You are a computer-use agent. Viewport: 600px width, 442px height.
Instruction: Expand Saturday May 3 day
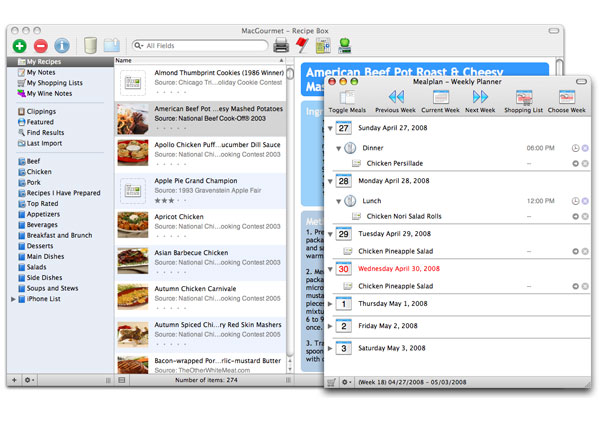click(330, 348)
